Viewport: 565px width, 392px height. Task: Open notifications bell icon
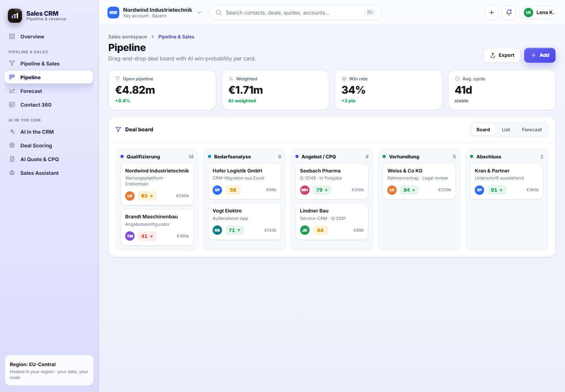[509, 13]
